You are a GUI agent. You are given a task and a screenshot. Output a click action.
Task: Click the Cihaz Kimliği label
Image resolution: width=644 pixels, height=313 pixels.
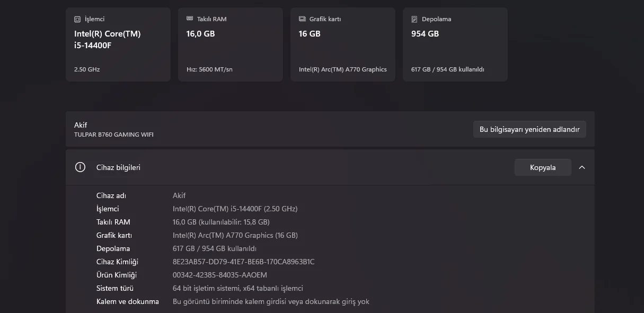(x=117, y=262)
